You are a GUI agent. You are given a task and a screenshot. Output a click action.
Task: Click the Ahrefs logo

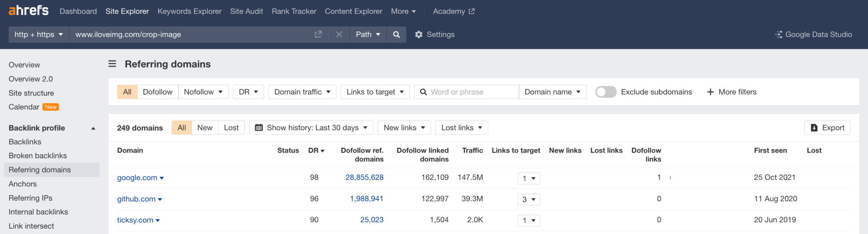point(29,10)
